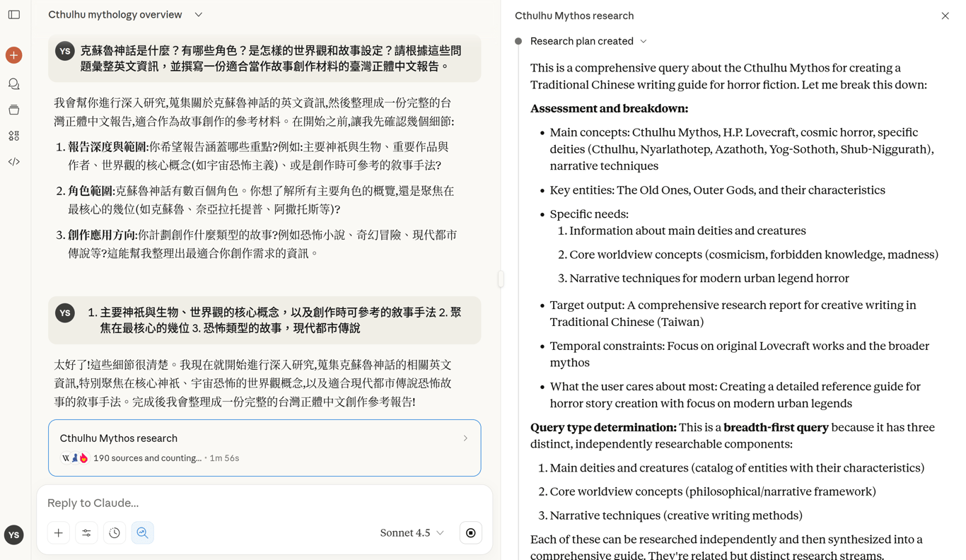966x560 pixels.
Task: Open the projects icon in sidebar
Action: (x=13, y=110)
